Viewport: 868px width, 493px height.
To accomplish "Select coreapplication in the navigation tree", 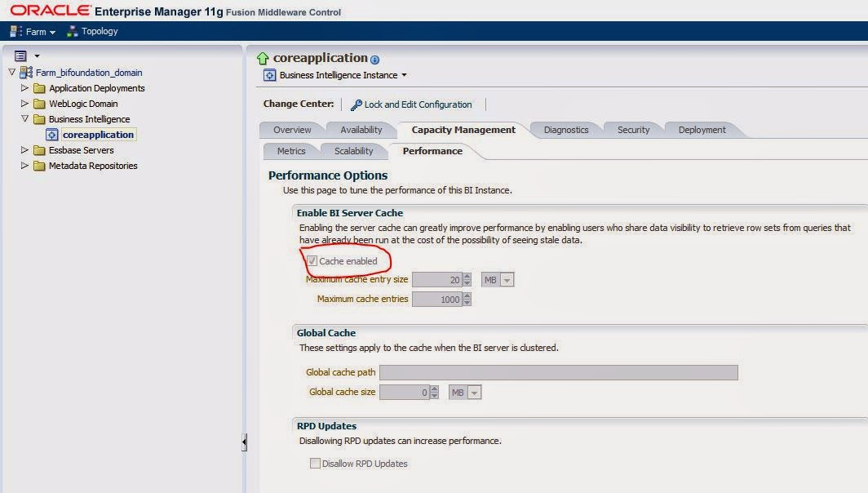I will tap(98, 135).
